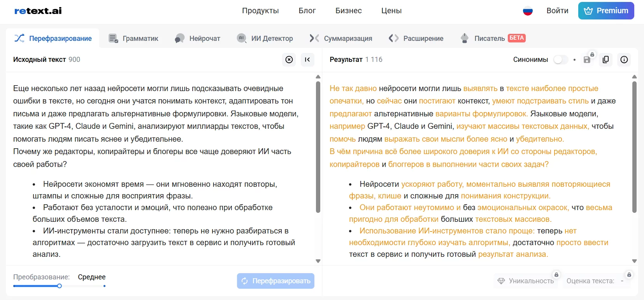Click the Уникальность check button

pyautogui.click(x=526, y=281)
